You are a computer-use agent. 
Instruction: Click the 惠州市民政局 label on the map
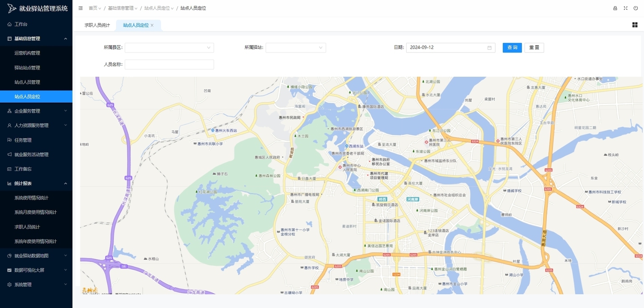(290, 118)
